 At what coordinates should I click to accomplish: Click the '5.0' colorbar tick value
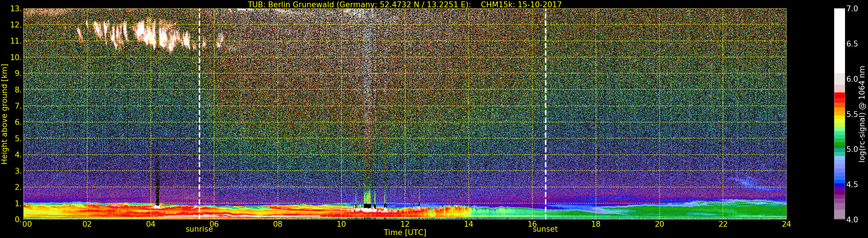(x=852, y=149)
